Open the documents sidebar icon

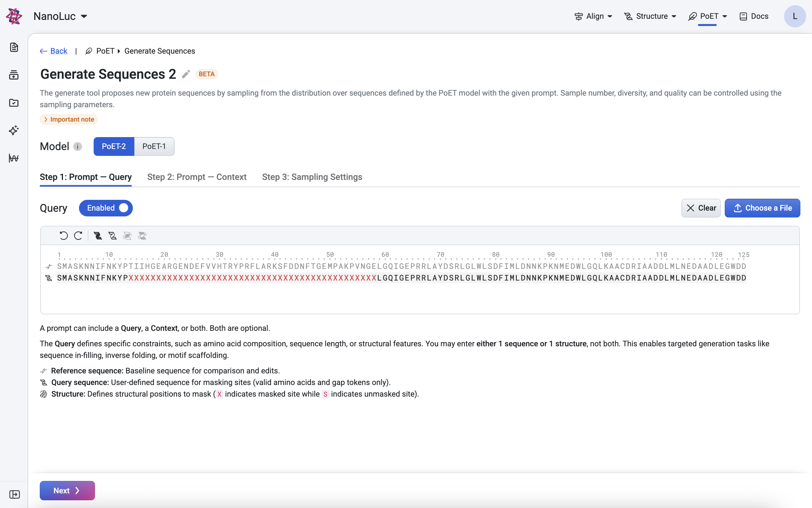coord(14,47)
